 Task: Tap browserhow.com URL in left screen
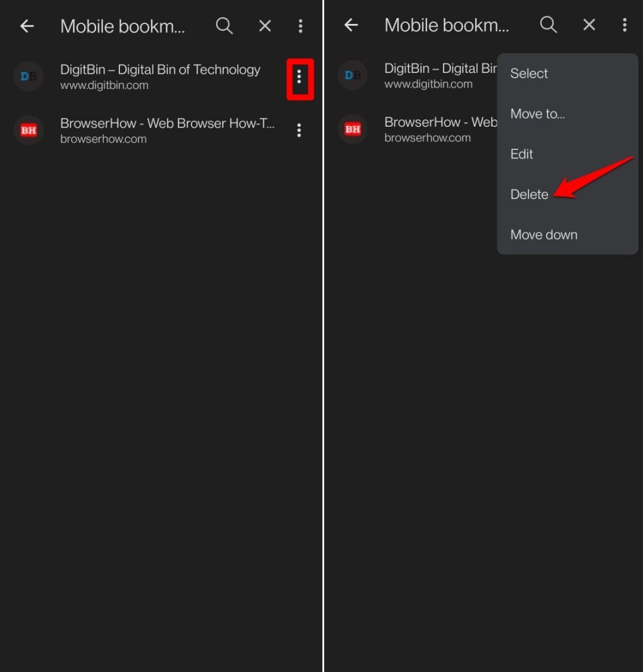coord(103,139)
